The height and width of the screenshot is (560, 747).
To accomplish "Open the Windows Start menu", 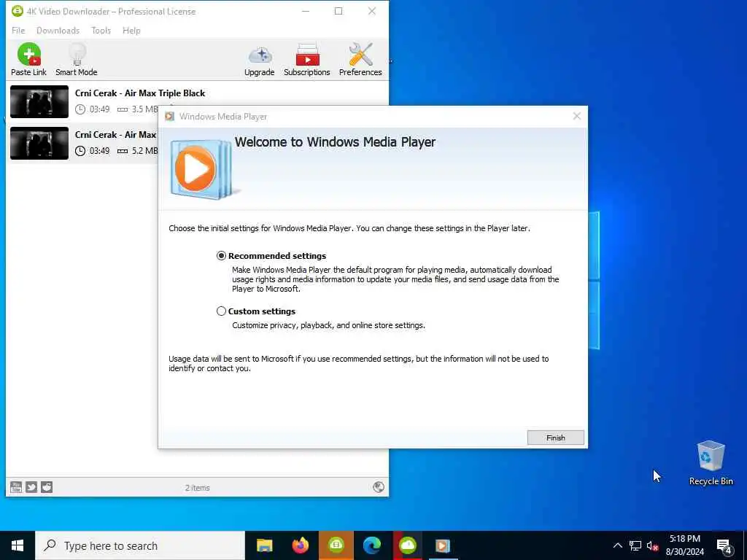I will (18, 545).
